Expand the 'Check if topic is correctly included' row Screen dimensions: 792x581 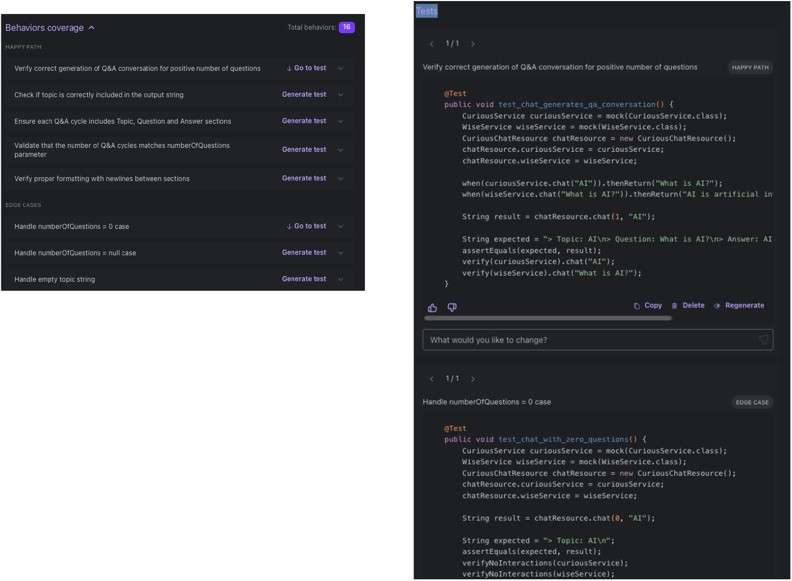click(x=341, y=95)
